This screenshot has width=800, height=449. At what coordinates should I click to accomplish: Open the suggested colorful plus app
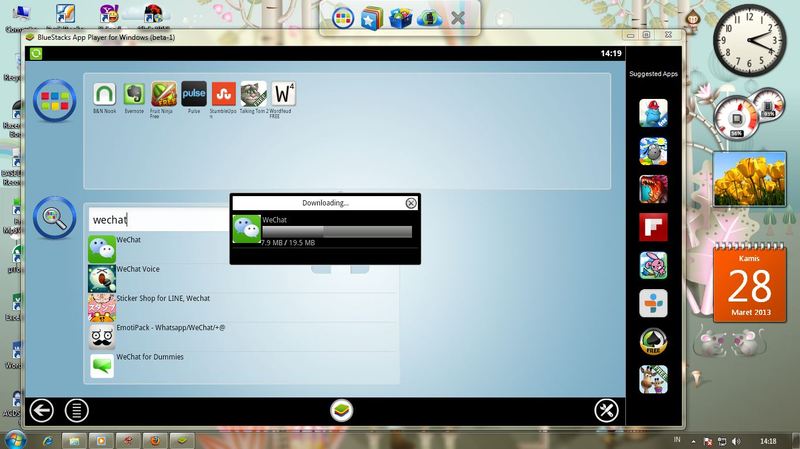pos(653,303)
